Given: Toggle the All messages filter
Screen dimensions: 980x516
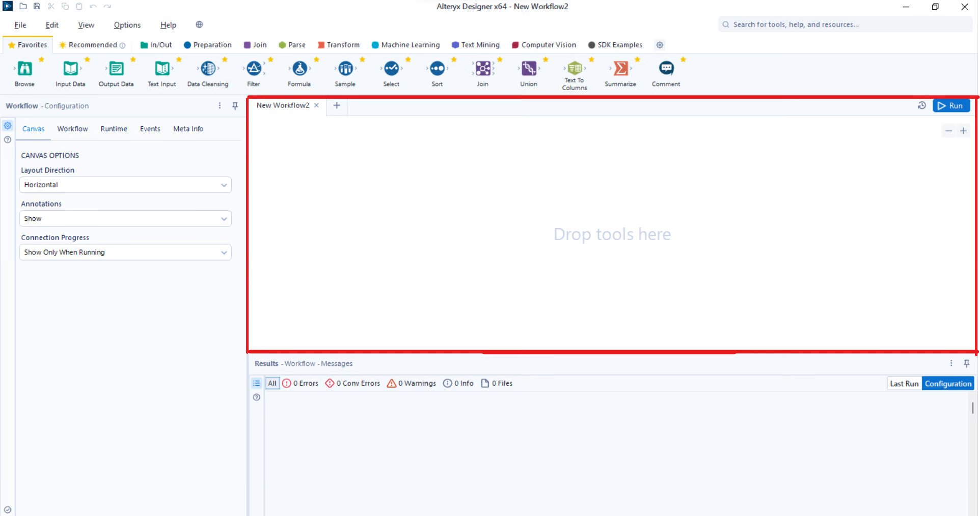Looking at the screenshot, I should 273,383.
